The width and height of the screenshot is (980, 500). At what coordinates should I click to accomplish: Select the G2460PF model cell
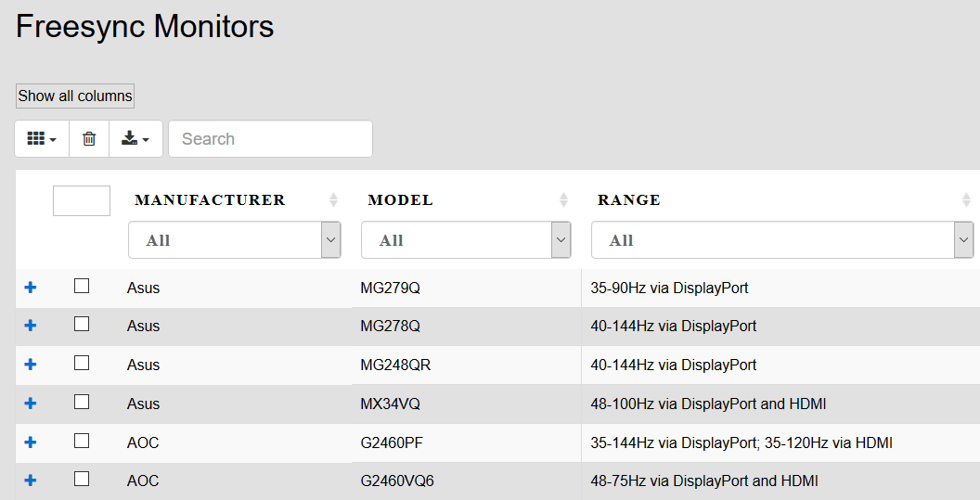(392, 443)
